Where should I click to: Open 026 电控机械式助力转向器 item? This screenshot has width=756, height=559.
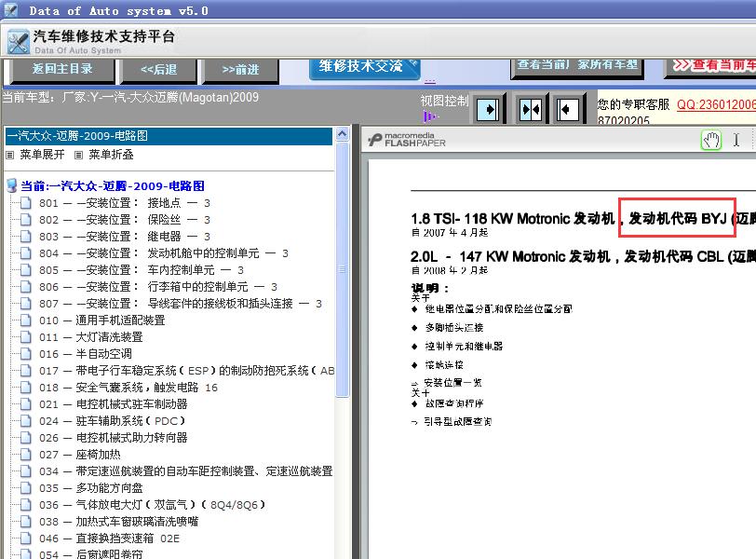pyautogui.click(x=113, y=438)
